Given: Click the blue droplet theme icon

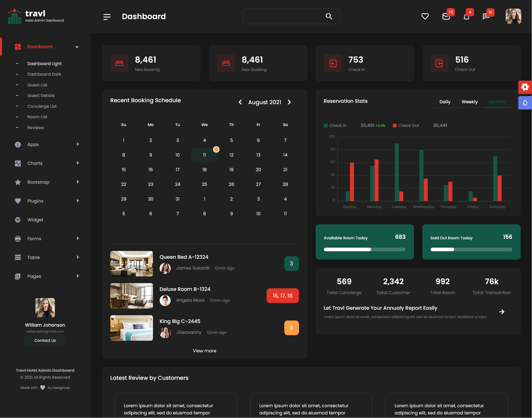Looking at the screenshot, I should (525, 103).
